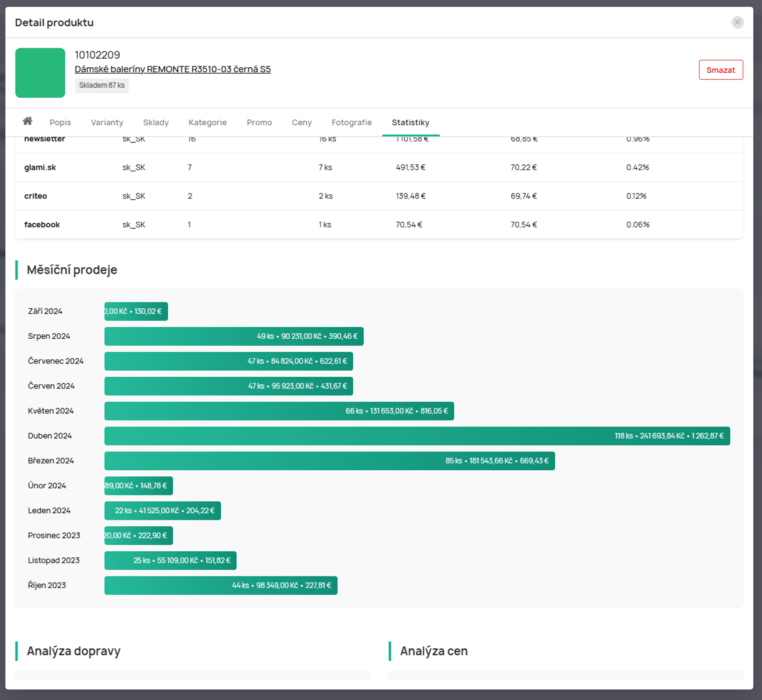The image size is (762, 700).
Task: Open the Dámské baleríny REMONTE product link
Action: point(173,69)
